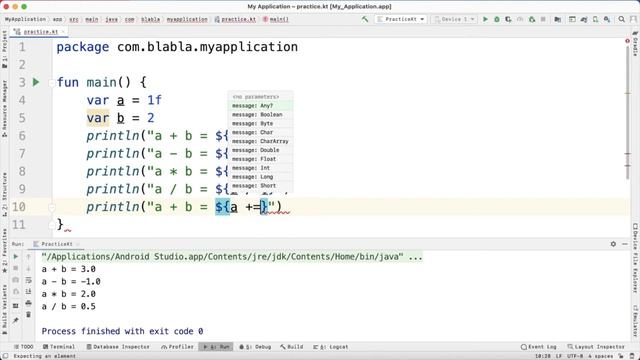The height and width of the screenshot is (360, 640).
Task: Click the Print icon in the Run panel
Action: pyautogui.click(x=28, y=303)
